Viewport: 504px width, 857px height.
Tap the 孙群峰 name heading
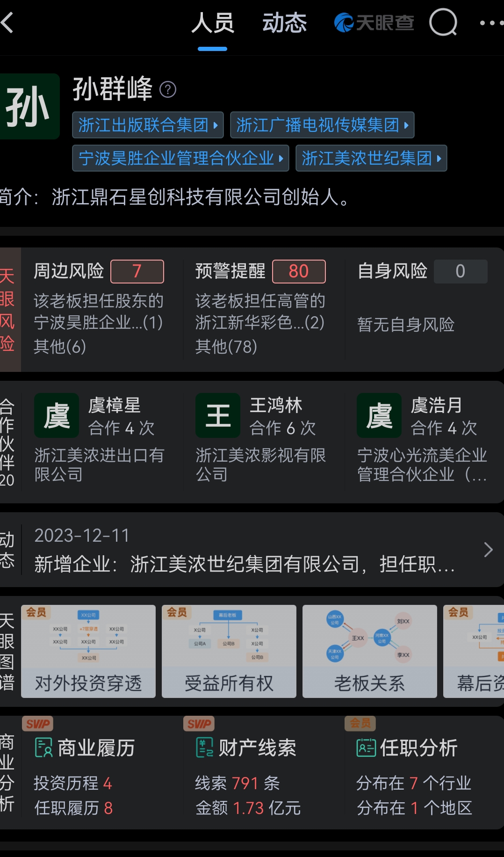coord(113,89)
